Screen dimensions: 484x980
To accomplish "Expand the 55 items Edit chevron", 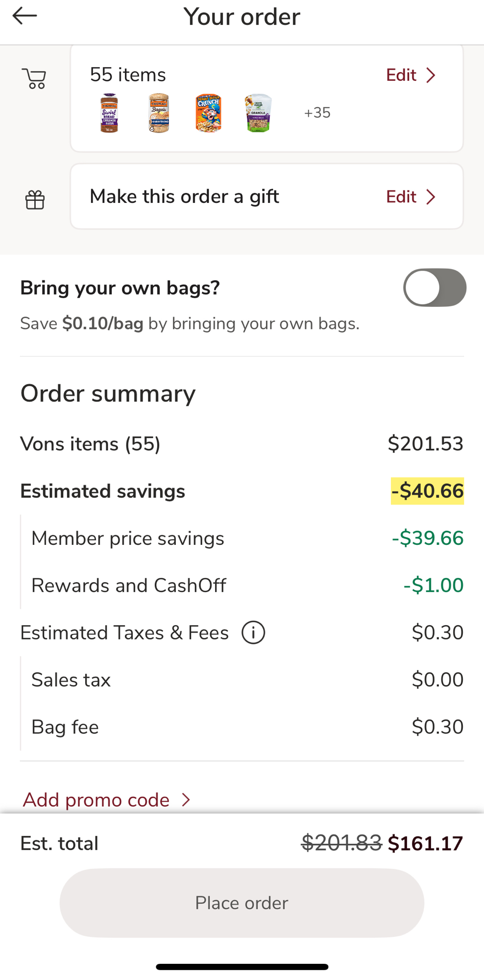I will 431,75.
